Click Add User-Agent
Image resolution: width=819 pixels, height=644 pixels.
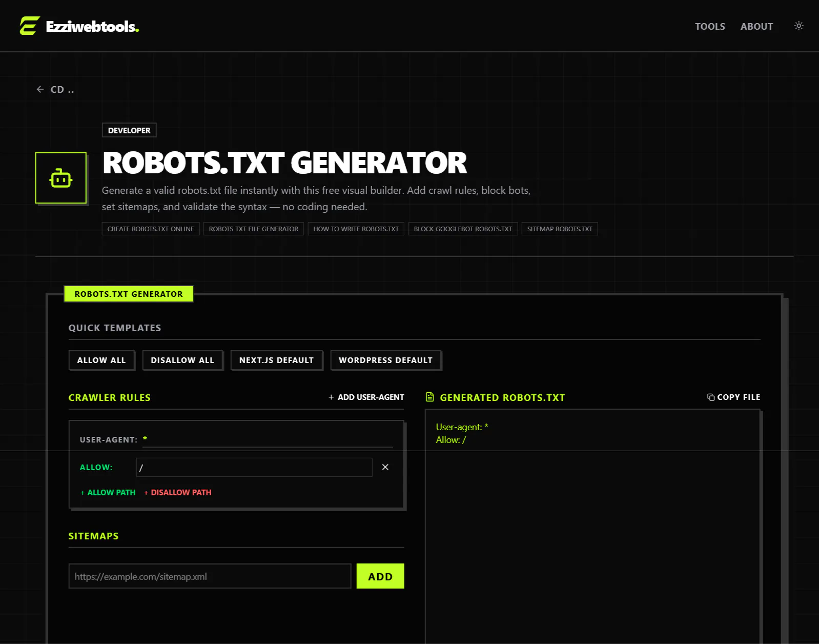[366, 397]
